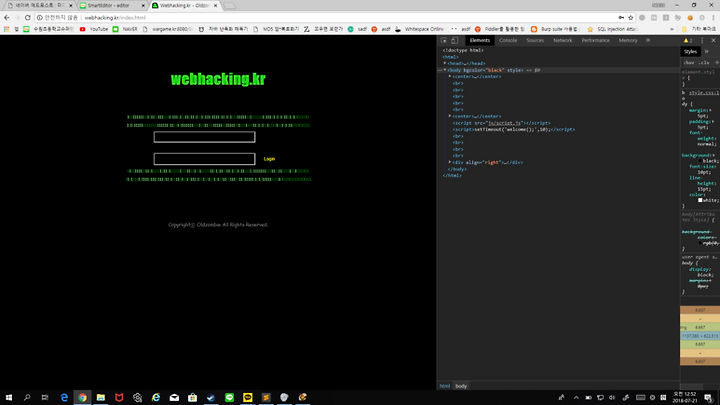Select the Elements tab
This screenshot has height=405, width=720.
pyautogui.click(x=480, y=40)
